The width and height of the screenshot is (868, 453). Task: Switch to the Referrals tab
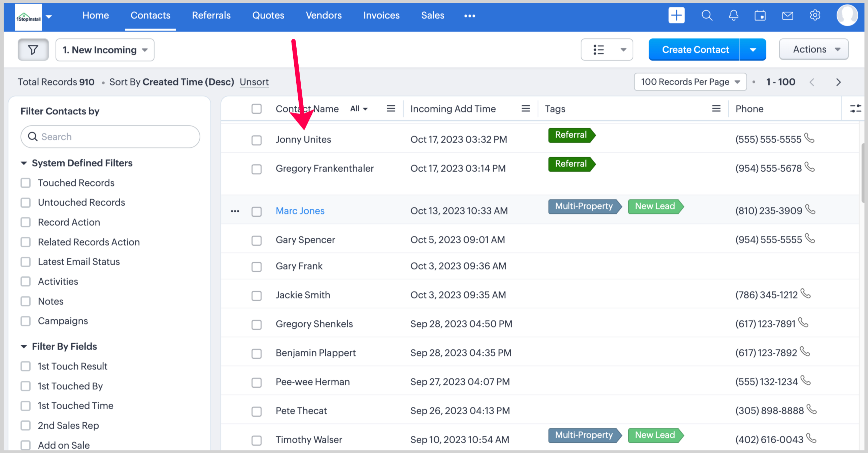(211, 15)
